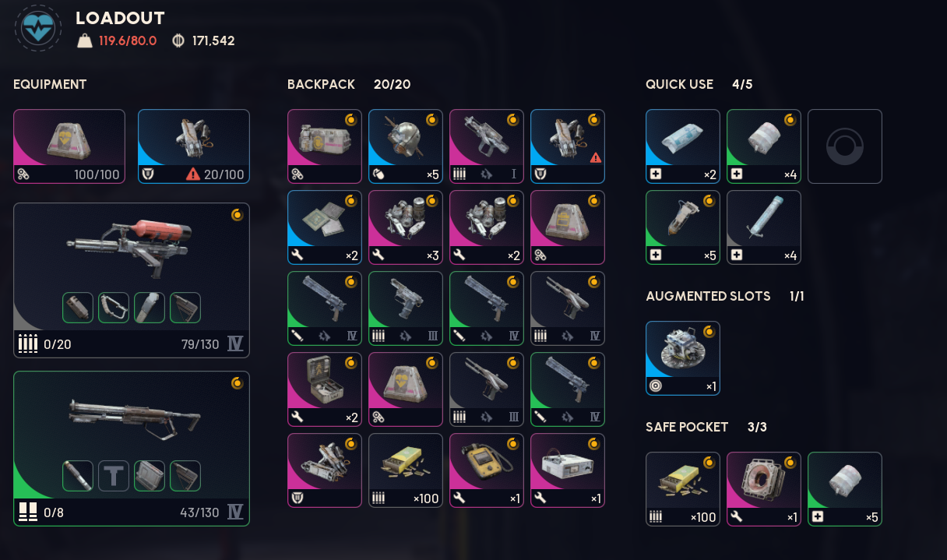Select the equipped augment with 100/100 durability
Screen dimensions: 947x560
pos(69,146)
